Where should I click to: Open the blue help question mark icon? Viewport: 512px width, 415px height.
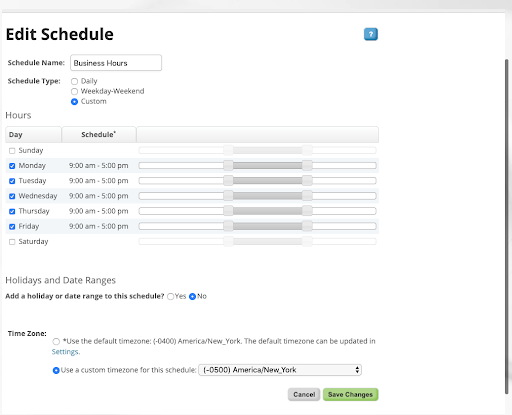(x=371, y=34)
